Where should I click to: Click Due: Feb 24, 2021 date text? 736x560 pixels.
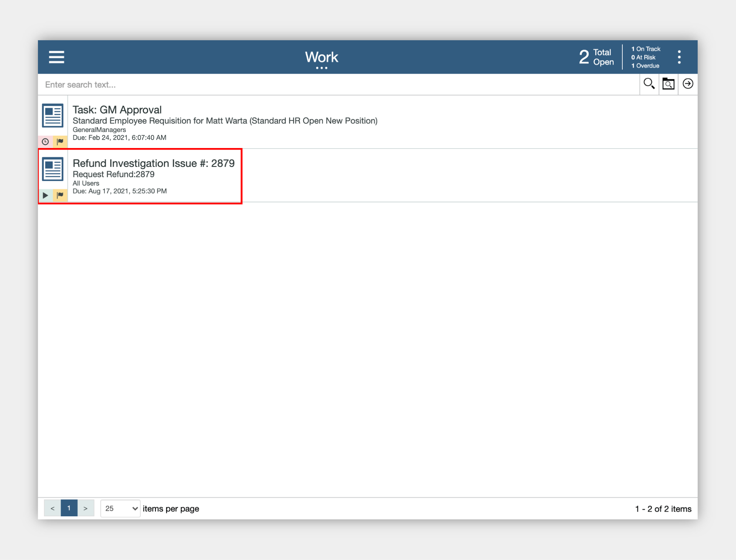[x=119, y=137]
